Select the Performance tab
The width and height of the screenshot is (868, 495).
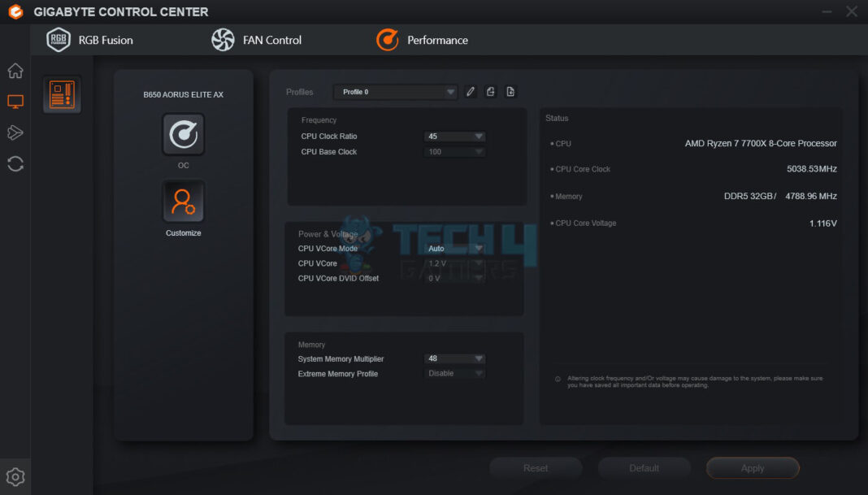click(x=423, y=40)
